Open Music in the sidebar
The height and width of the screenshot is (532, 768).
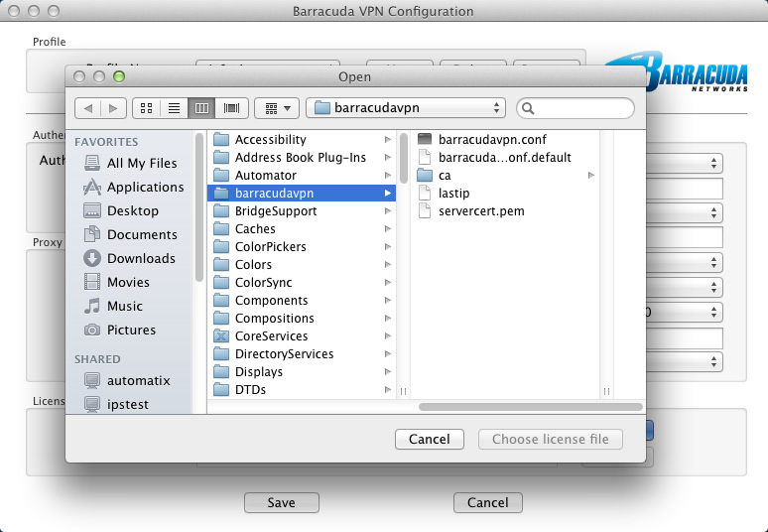click(x=113, y=306)
